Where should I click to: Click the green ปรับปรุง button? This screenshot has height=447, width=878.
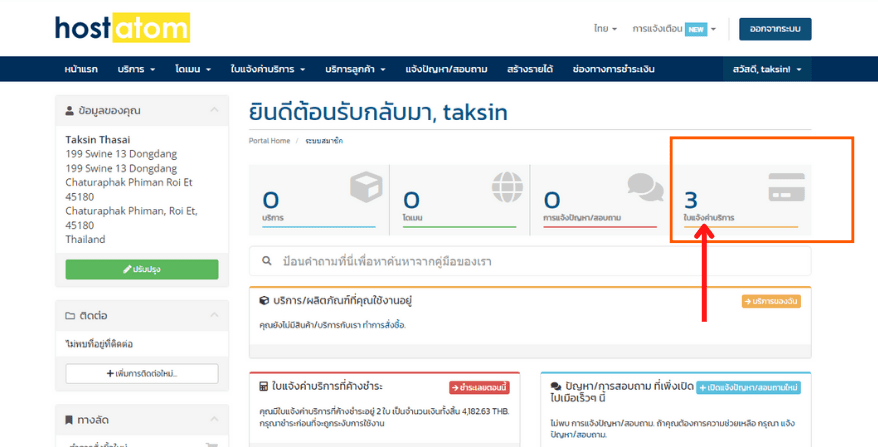tap(142, 269)
